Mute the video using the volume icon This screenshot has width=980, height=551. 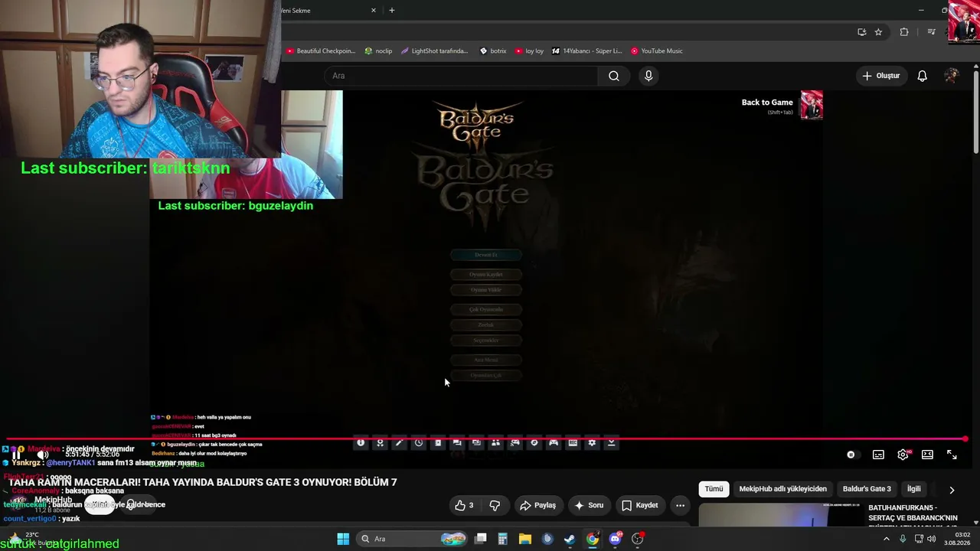pyautogui.click(x=43, y=455)
